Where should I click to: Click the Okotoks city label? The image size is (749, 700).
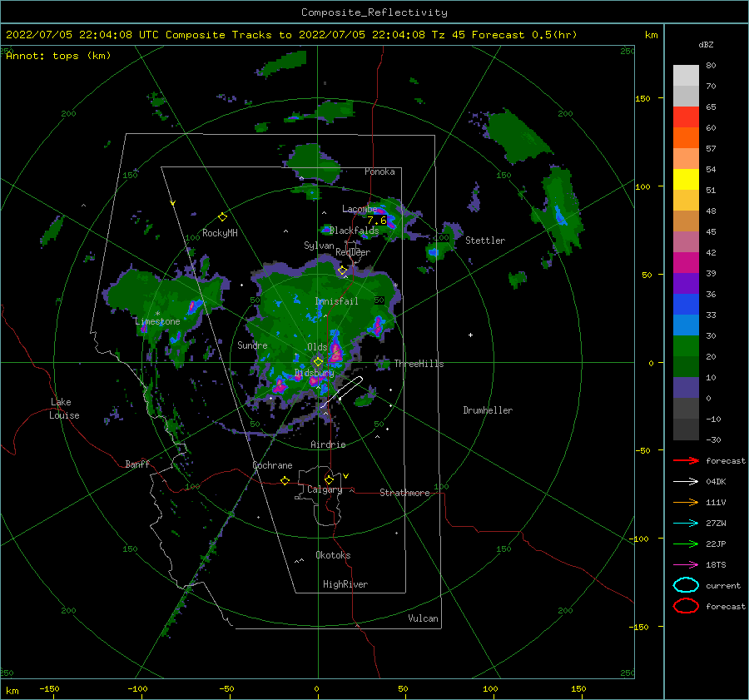pyautogui.click(x=333, y=555)
